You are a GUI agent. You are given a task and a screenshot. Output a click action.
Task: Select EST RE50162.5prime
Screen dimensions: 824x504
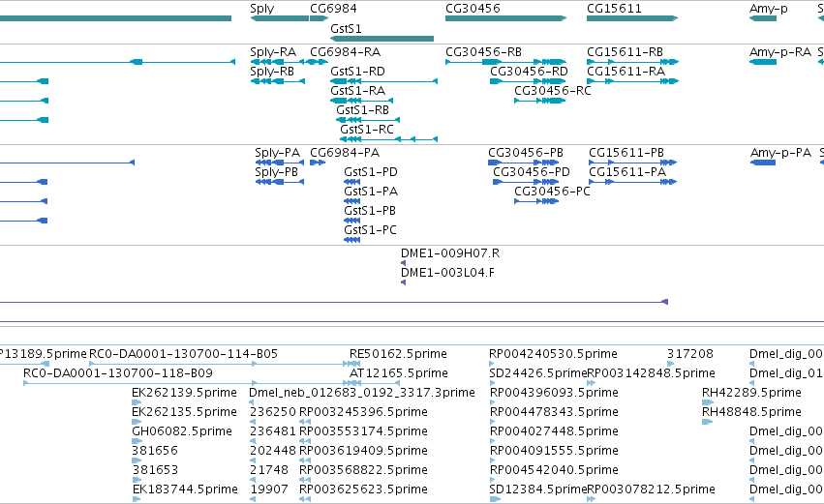pyautogui.click(x=398, y=354)
